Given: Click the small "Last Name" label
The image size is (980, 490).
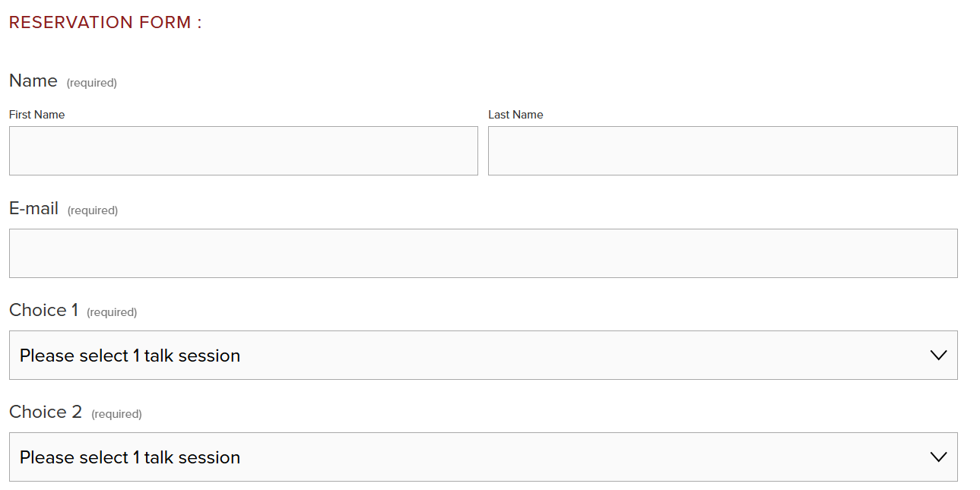Looking at the screenshot, I should click(515, 115).
